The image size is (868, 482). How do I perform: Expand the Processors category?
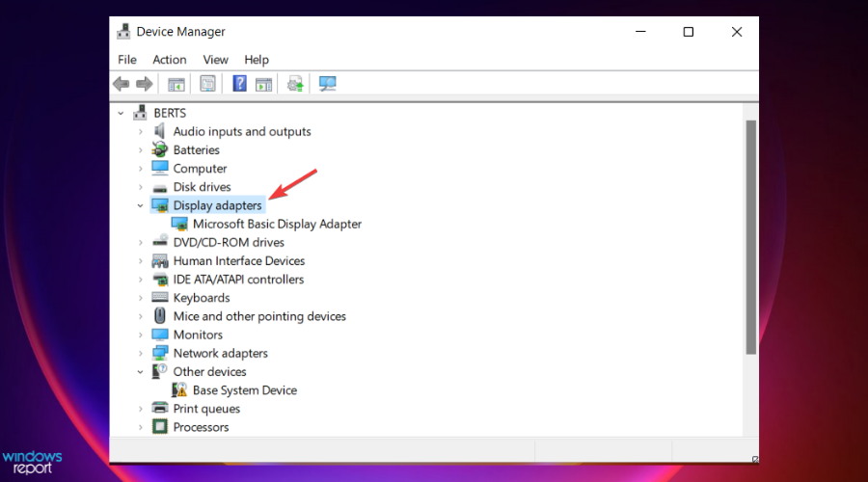(141, 427)
